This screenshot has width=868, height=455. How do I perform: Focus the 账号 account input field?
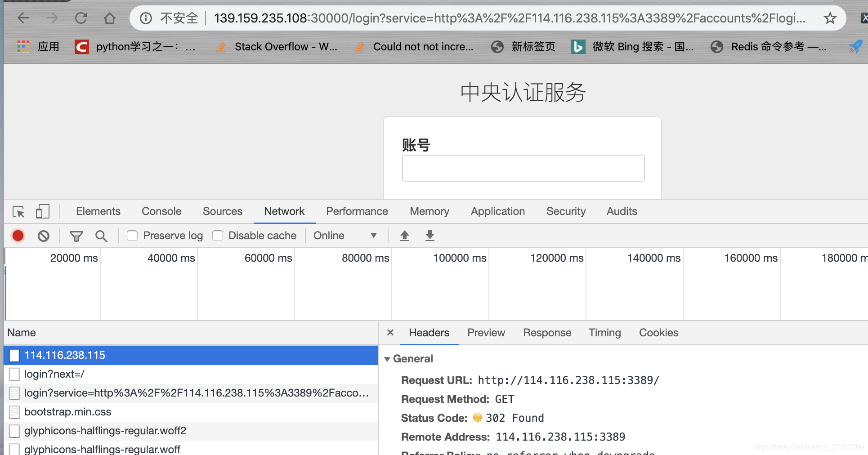pyautogui.click(x=523, y=168)
